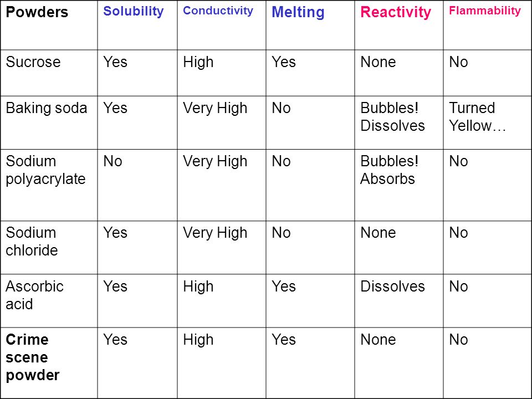This screenshot has width=532, height=399.
Task: Select the Melting column header
Action: click(x=298, y=13)
